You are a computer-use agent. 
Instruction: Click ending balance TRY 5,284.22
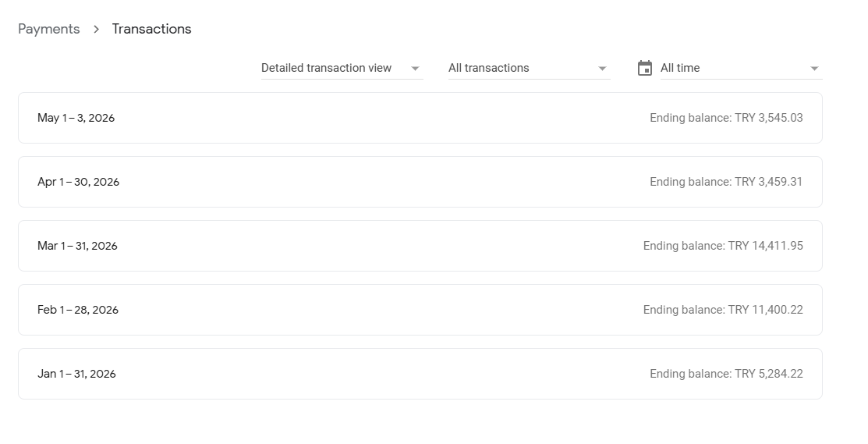[x=726, y=374]
